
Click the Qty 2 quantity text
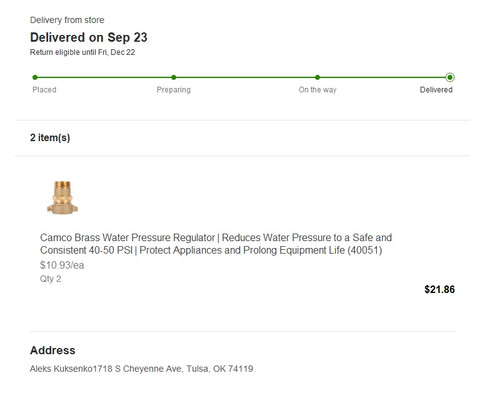click(x=51, y=279)
